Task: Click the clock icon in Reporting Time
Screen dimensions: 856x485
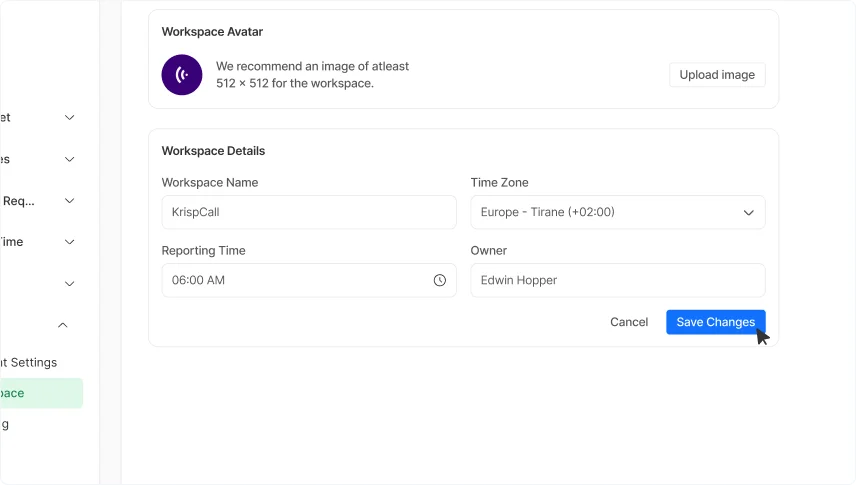Action: pos(439,281)
